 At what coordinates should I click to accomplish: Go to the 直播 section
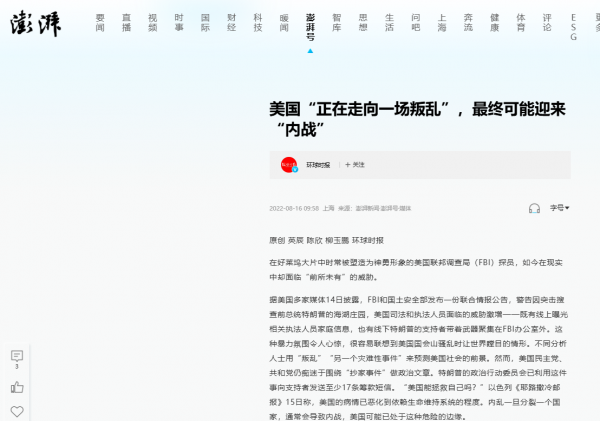click(x=126, y=23)
